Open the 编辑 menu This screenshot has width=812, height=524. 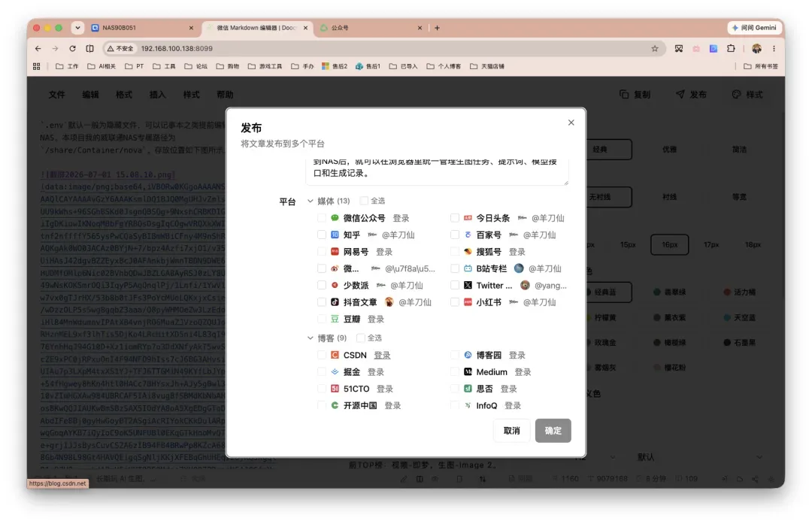90,95
